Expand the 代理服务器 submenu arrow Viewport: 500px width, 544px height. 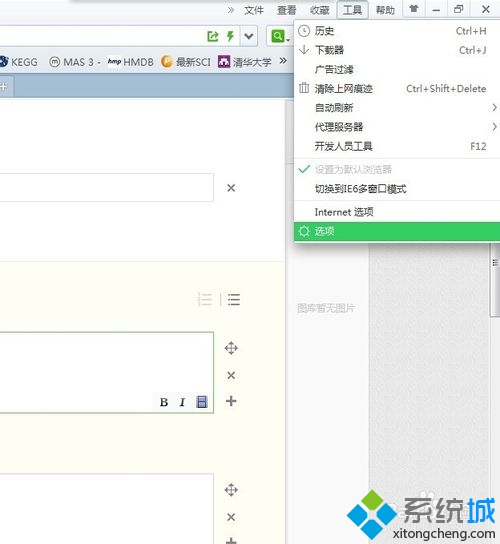tap(494, 127)
